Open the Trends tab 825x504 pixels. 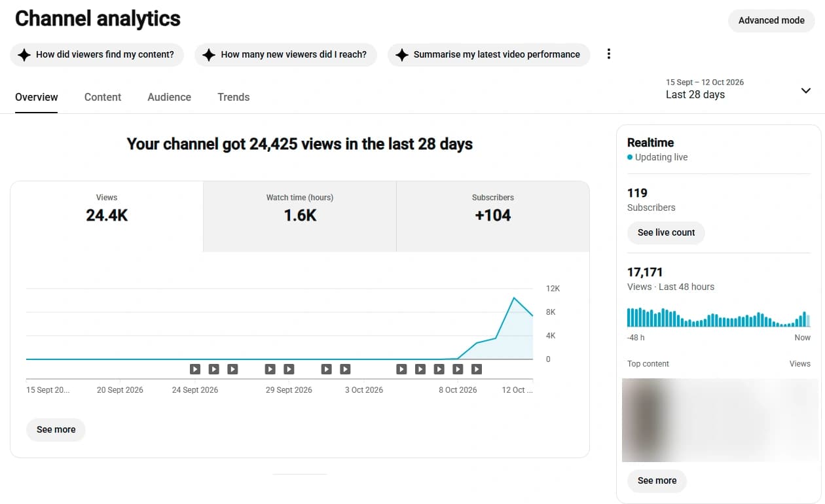pos(234,97)
